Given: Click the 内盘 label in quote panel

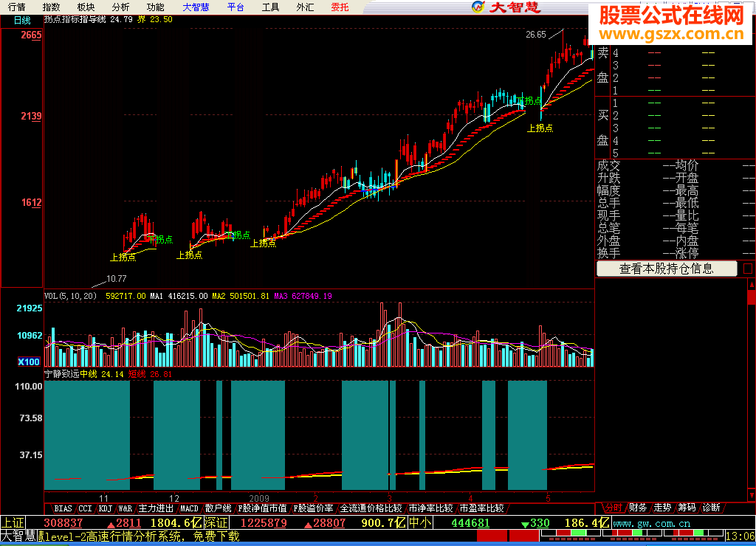Looking at the screenshot, I should tap(687, 241).
